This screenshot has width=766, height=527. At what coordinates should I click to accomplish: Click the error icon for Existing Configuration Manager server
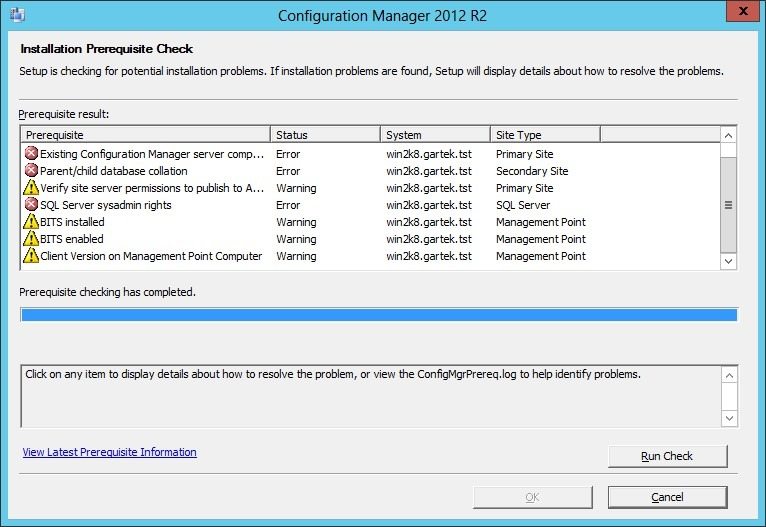pyautogui.click(x=31, y=153)
